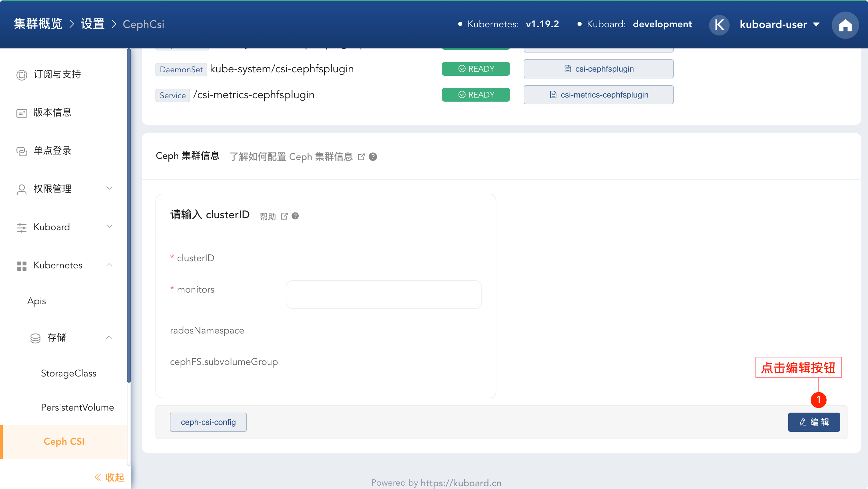Click the external link icon beside Ceph cluster info
This screenshot has width=868, height=489.
click(x=361, y=157)
